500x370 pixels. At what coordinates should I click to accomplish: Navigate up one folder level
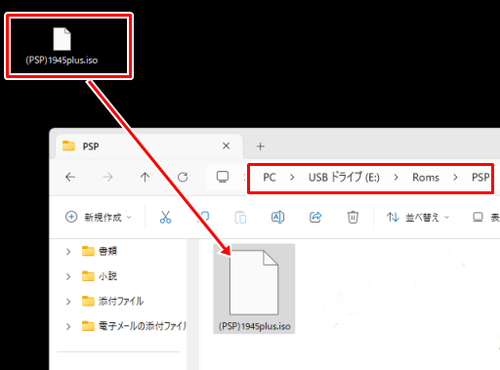(x=145, y=177)
